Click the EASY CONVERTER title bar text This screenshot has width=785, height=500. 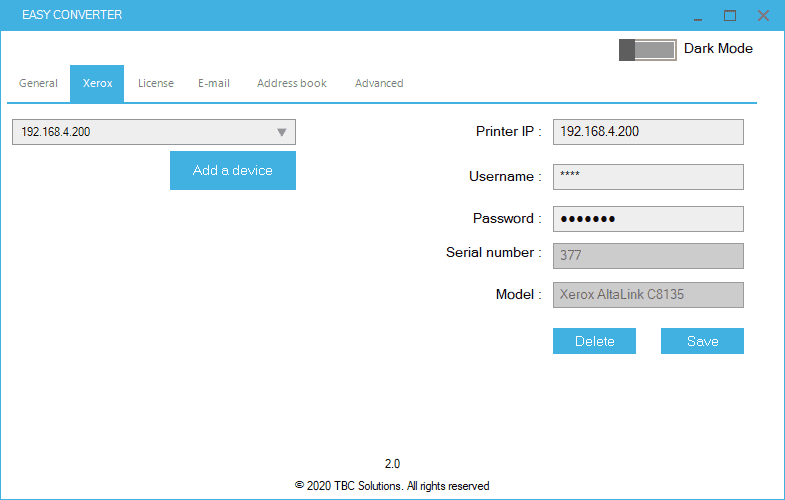point(72,16)
